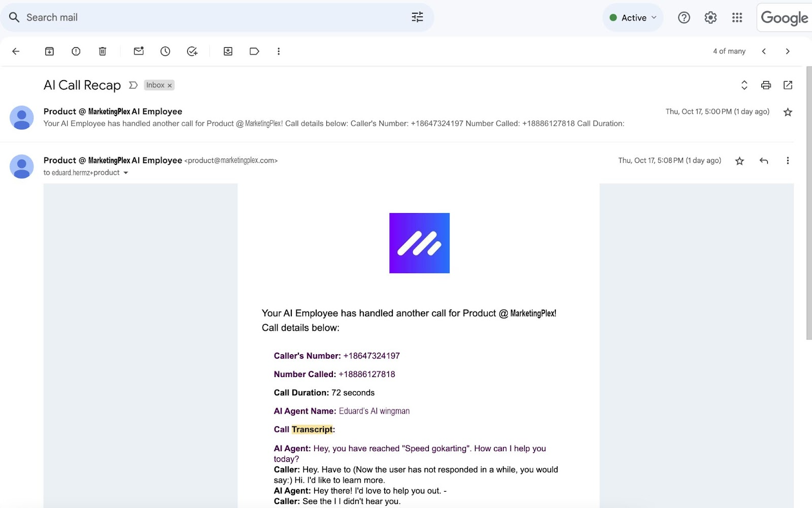Archive this conversation

click(49, 51)
